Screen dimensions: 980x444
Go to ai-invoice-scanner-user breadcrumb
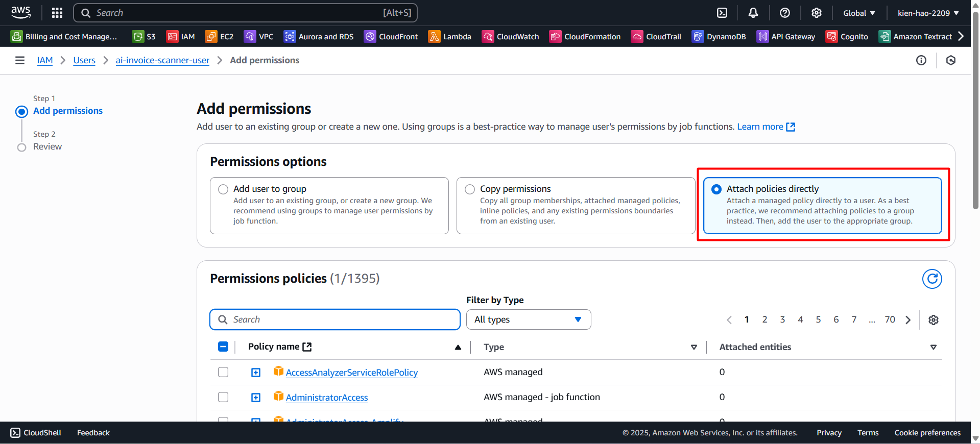point(162,60)
